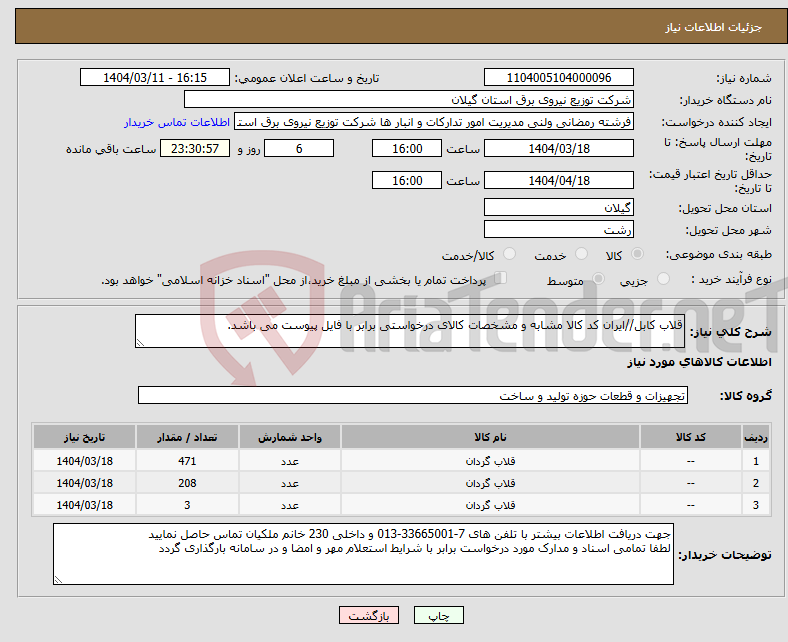This screenshot has height=642, width=788.
Task: Select the کالا/خدمت radio button
Action: (510, 254)
